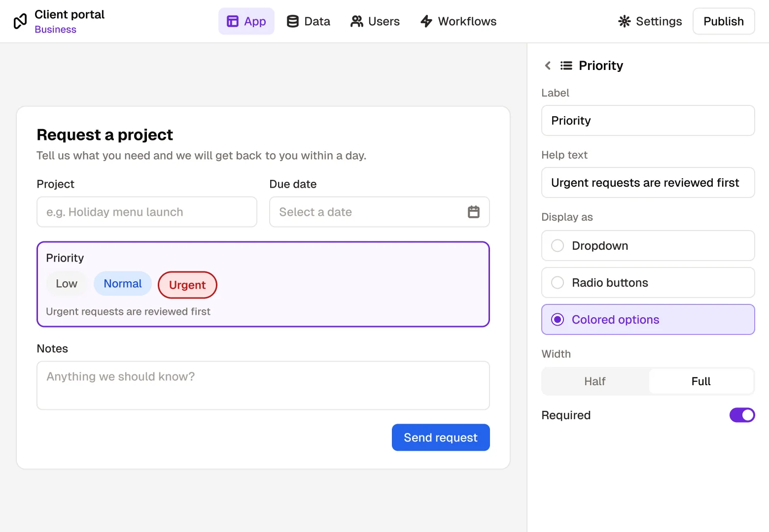Viewport: 769px width, 532px height.
Task: Click the list icon beside Priority heading
Action: coord(566,66)
